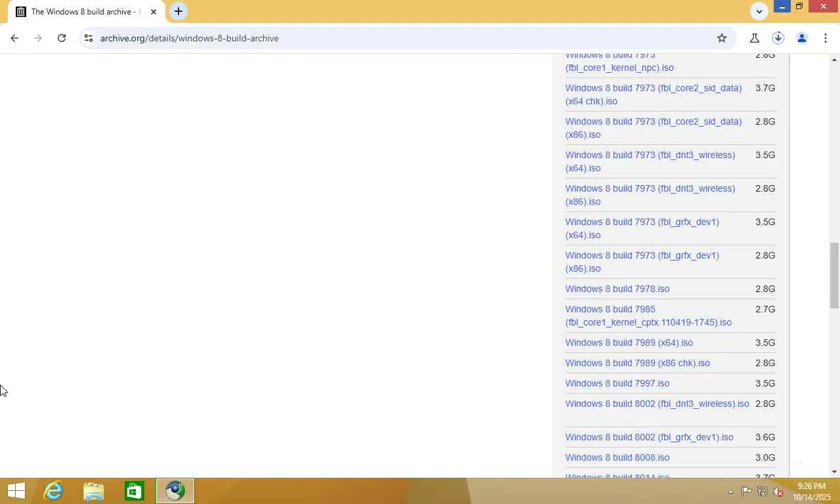Open Chrome Labs flask icon
Screen dimensions: 840x504
pos(755,38)
